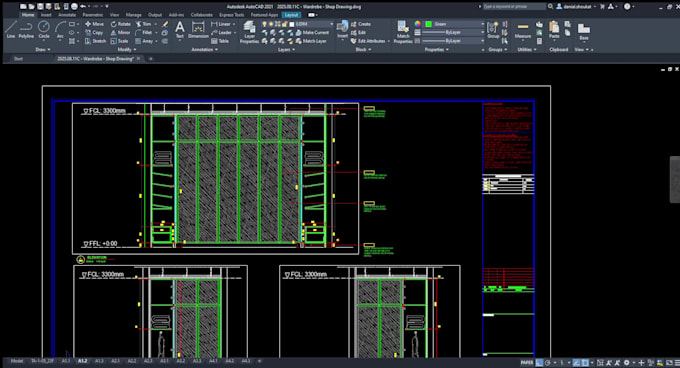Viewport: 680px width, 368px height.
Task: Activate the Array command
Action: pyautogui.click(x=144, y=41)
